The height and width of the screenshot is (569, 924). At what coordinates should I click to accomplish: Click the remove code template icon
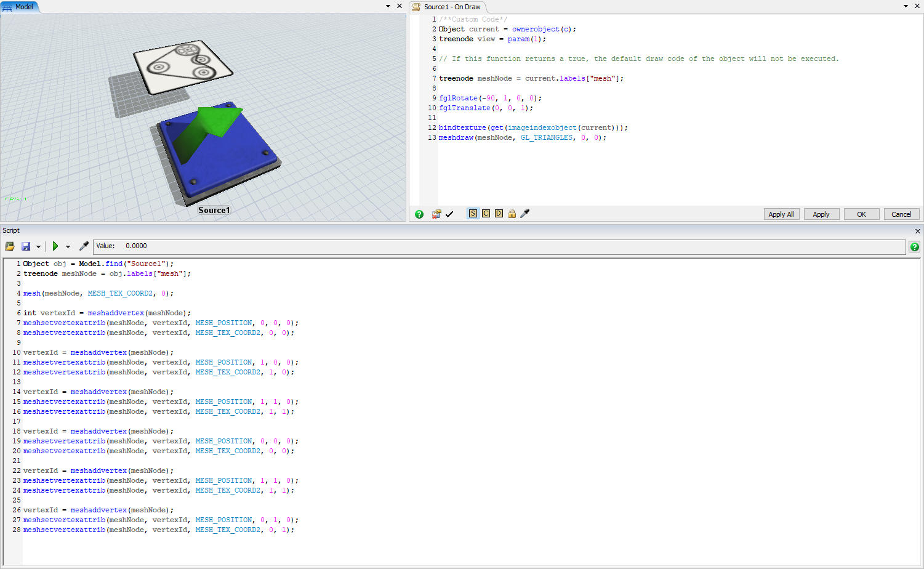tap(436, 214)
